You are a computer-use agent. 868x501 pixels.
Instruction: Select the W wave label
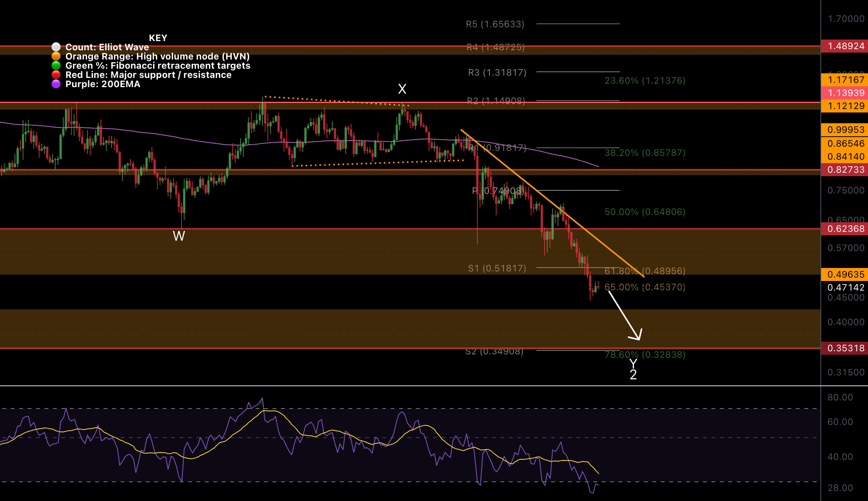click(x=179, y=236)
